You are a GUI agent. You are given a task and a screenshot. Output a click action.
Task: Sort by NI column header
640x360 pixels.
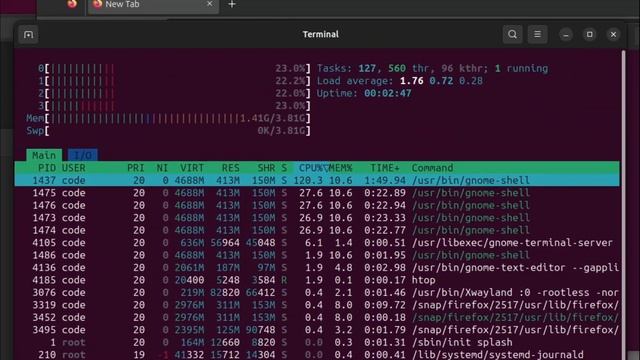[162, 168]
